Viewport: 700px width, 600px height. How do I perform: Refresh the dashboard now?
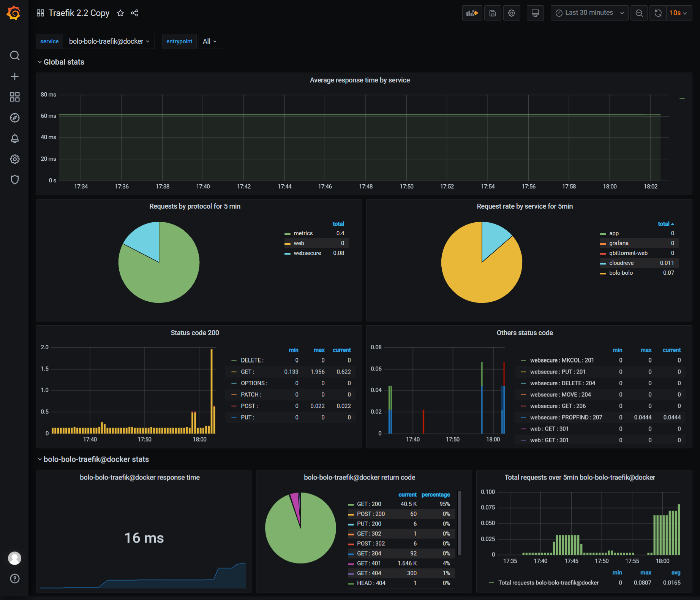point(658,13)
